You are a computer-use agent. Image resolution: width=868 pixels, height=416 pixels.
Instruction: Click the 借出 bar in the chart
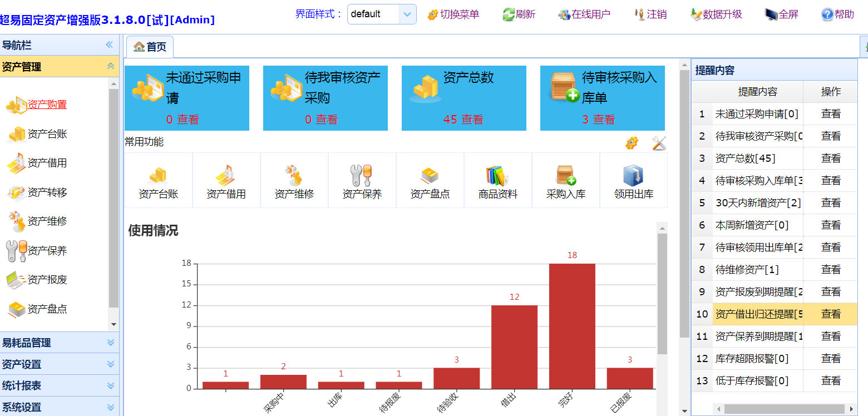[x=514, y=347]
